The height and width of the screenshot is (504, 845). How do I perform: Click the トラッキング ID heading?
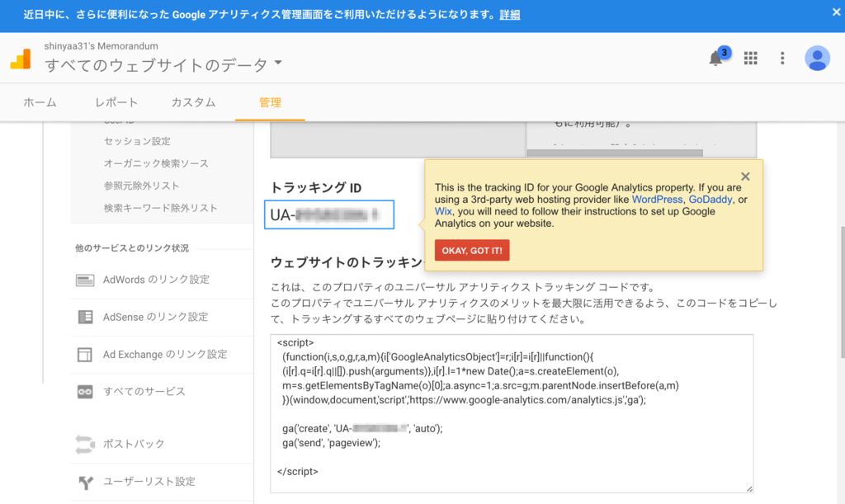point(316,187)
